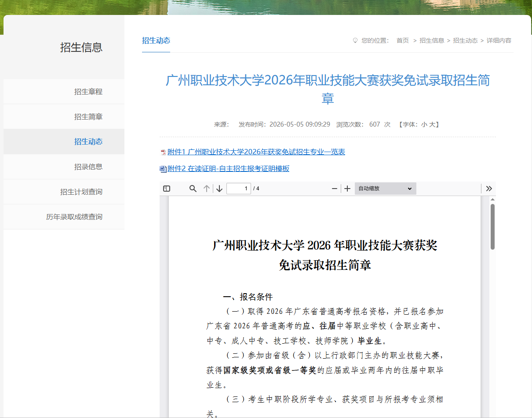Click 招生信息 in the breadcrumb
Image resolution: width=532 pixels, height=418 pixels.
432,40
